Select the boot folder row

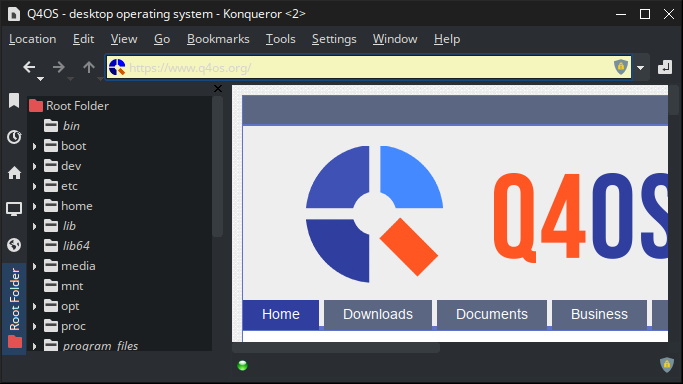point(65,146)
